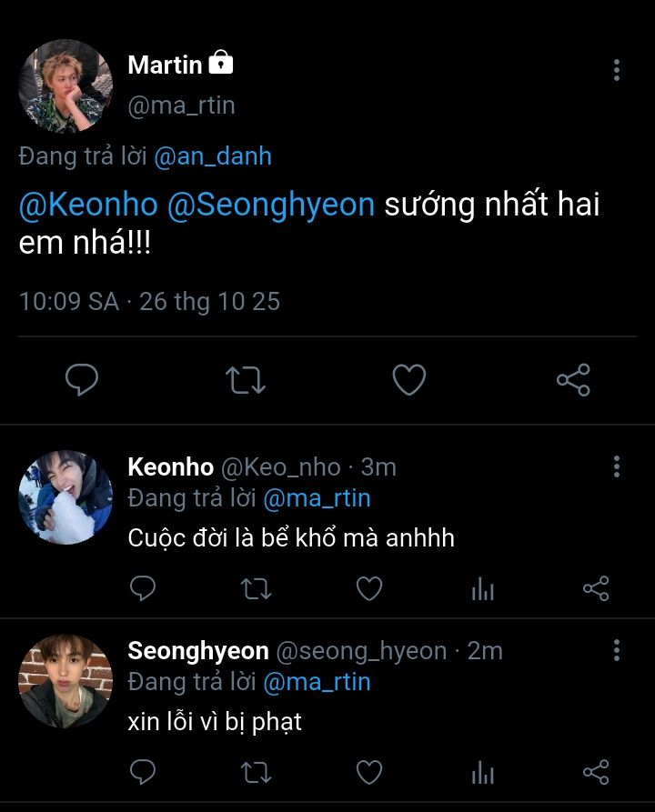
Task: Like Martin's main tweet
Action: pos(408,379)
